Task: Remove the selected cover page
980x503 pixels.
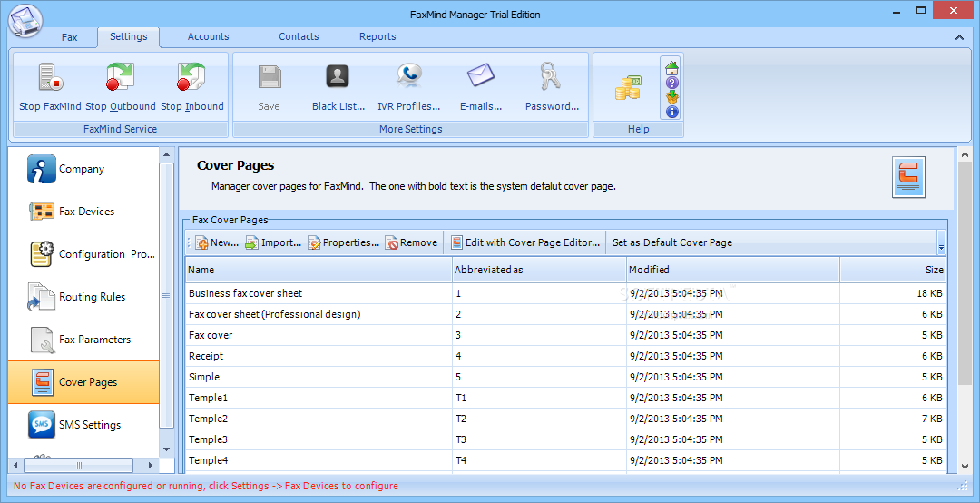Action: [411, 242]
